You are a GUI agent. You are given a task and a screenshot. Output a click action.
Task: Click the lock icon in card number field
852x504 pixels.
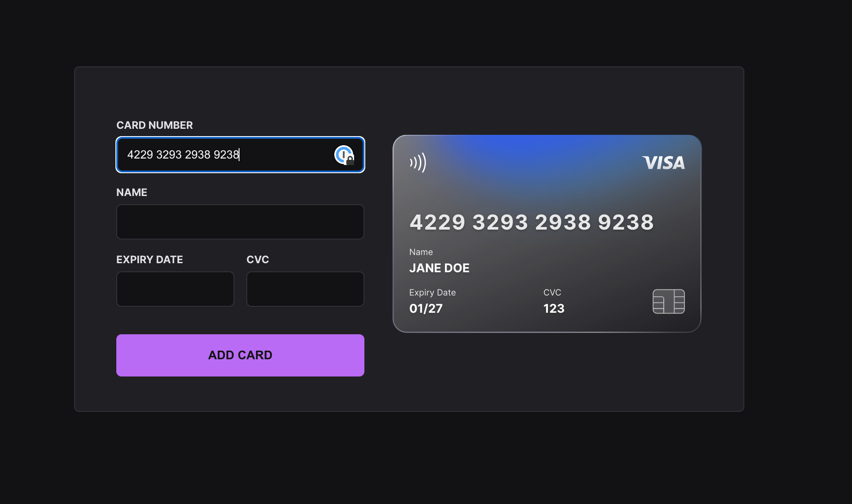tap(350, 159)
